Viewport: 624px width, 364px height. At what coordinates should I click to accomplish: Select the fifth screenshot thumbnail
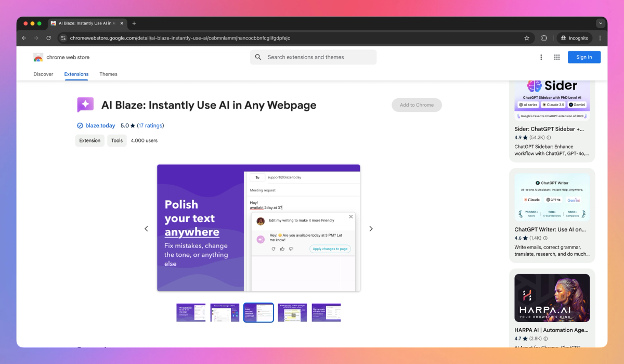tap(326, 313)
